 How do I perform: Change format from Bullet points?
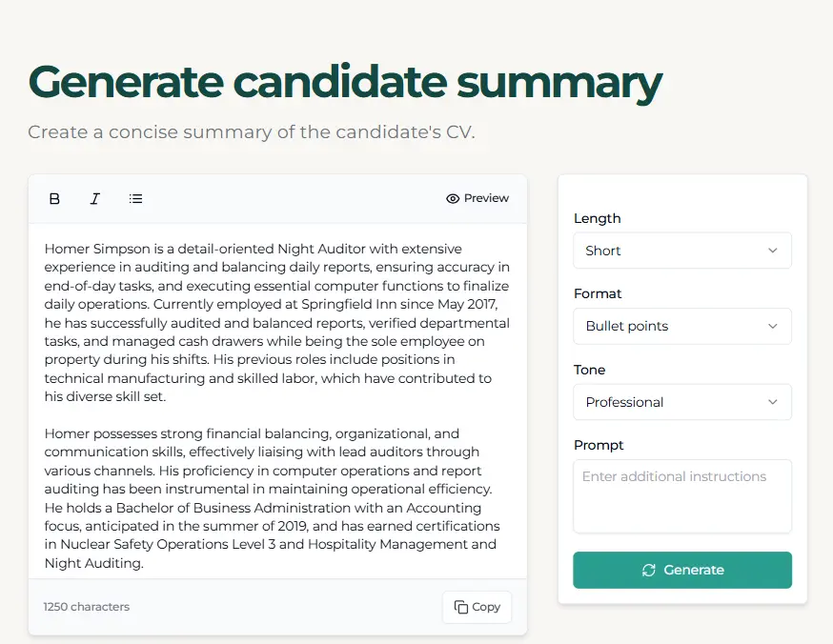682,326
